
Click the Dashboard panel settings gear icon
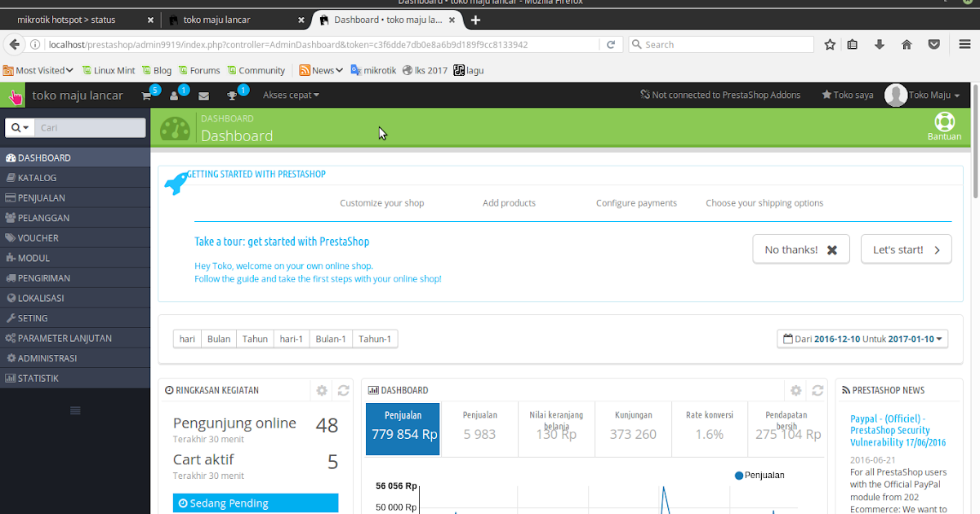pos(796,391)
